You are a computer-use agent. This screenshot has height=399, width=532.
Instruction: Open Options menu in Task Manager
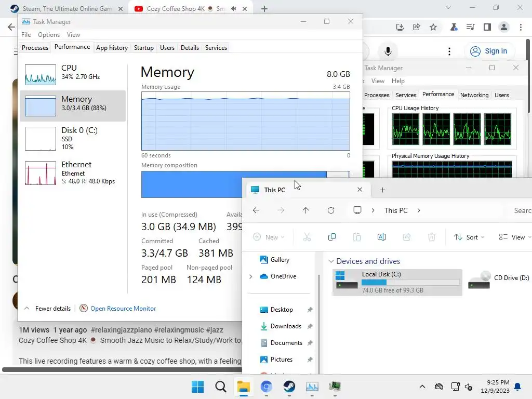49,35
